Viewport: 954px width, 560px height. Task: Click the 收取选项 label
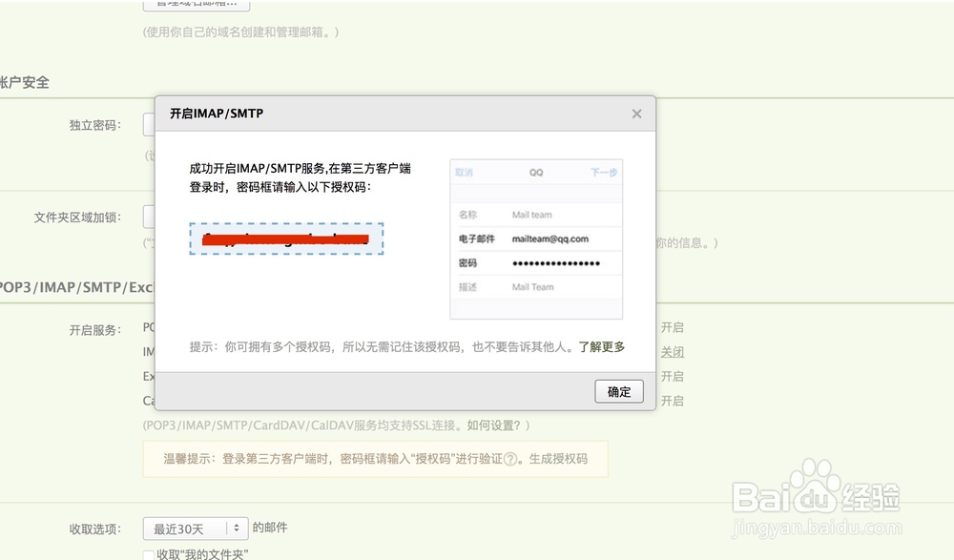click(x=94, y=529)
